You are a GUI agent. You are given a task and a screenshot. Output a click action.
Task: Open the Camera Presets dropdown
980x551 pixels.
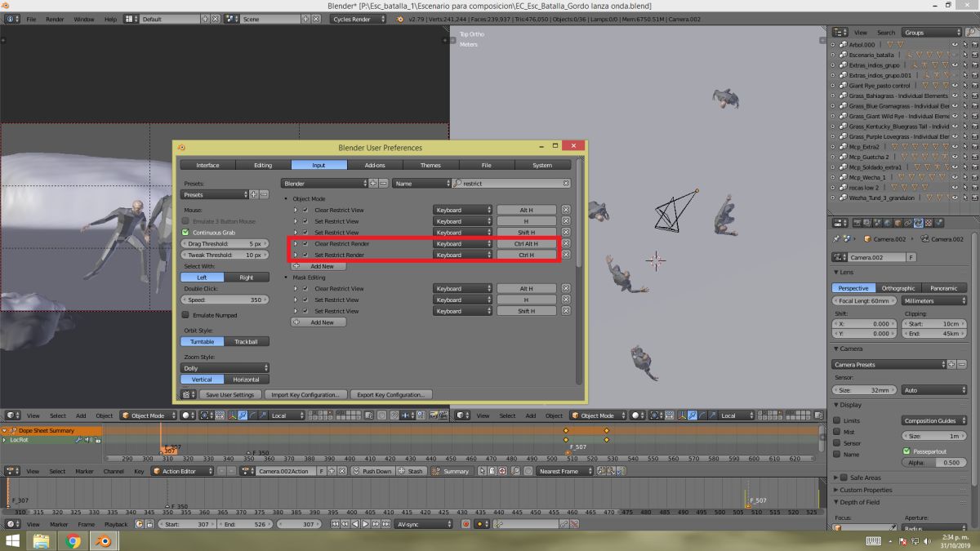pos(889,364)
